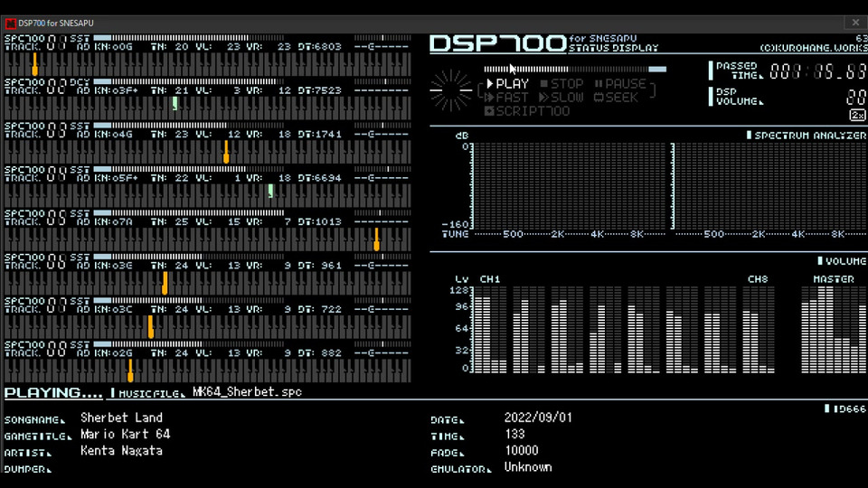Click the orange lit key on KN:o4G keyboard
This screenshot has height=488, width=868.
[226, 152]
